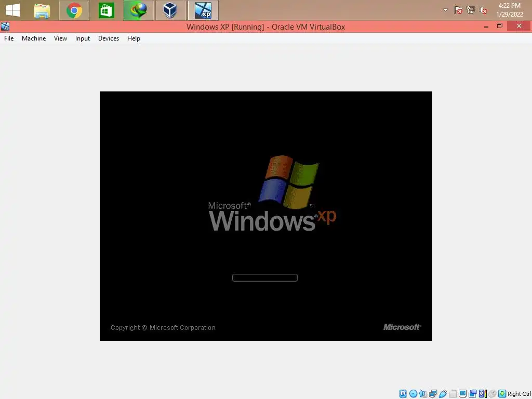Click the display settings status icon
532x399 pixels.
coord(462,394)
